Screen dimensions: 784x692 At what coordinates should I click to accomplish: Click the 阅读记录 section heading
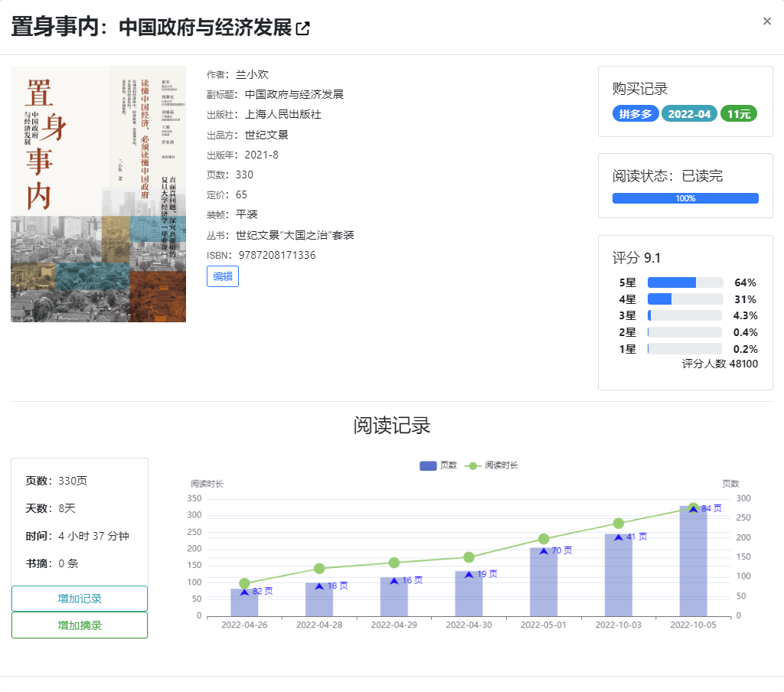point(392,426)
